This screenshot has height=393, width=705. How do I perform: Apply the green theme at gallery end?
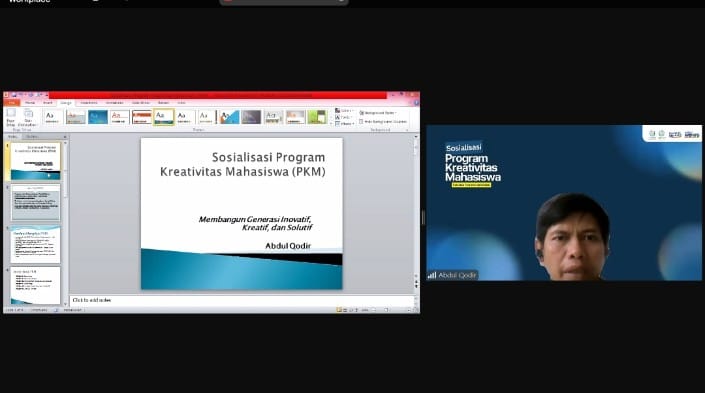point(317,117)
